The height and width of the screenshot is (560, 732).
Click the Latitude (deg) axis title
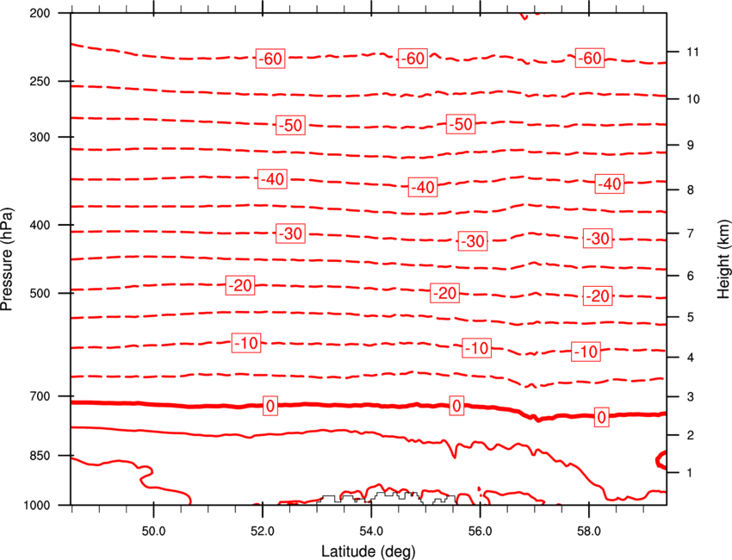tap(369, 551)
